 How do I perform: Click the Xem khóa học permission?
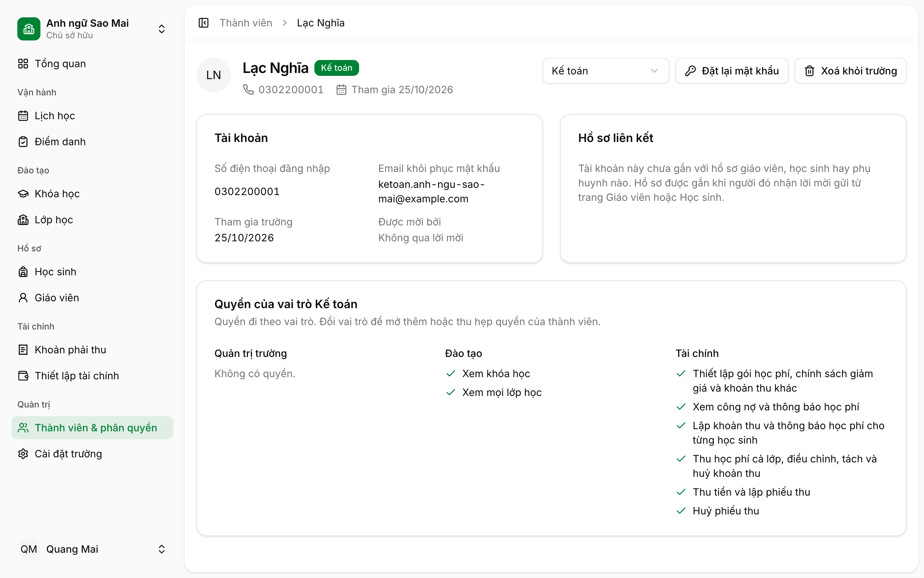(496, 374)
